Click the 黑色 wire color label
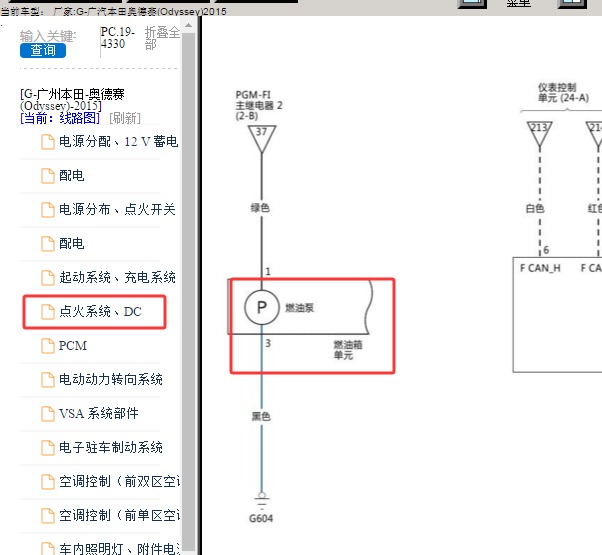Image resolution: width=602 pixels, height=555 pixels. (261, 416)
